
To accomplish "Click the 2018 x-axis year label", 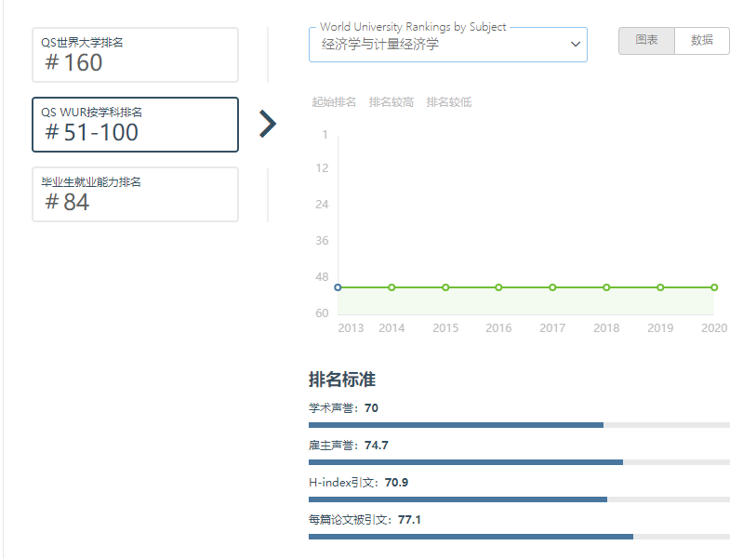I will click(x=606, y=328).
